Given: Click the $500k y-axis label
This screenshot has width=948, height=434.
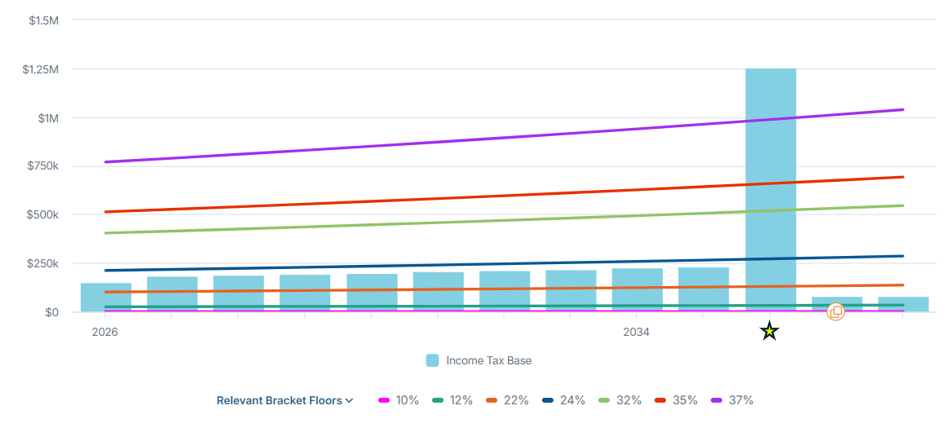Looking at the screenshot, I should tap(44, 215).
